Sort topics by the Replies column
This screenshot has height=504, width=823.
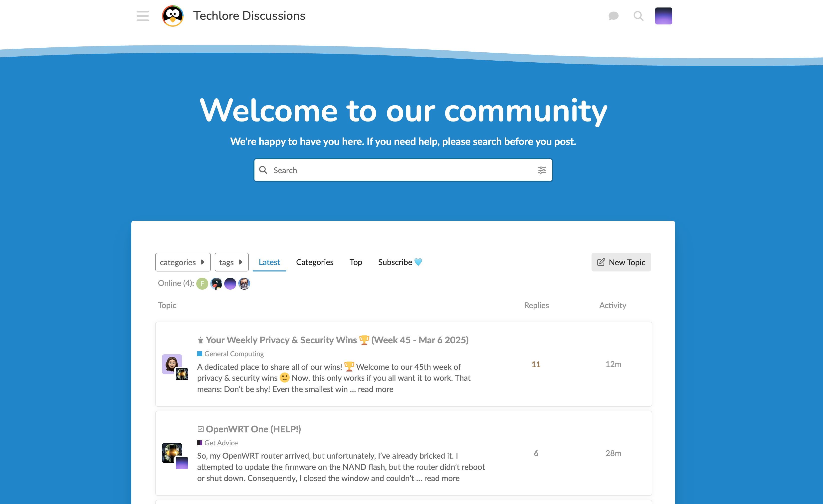(536, 305)
